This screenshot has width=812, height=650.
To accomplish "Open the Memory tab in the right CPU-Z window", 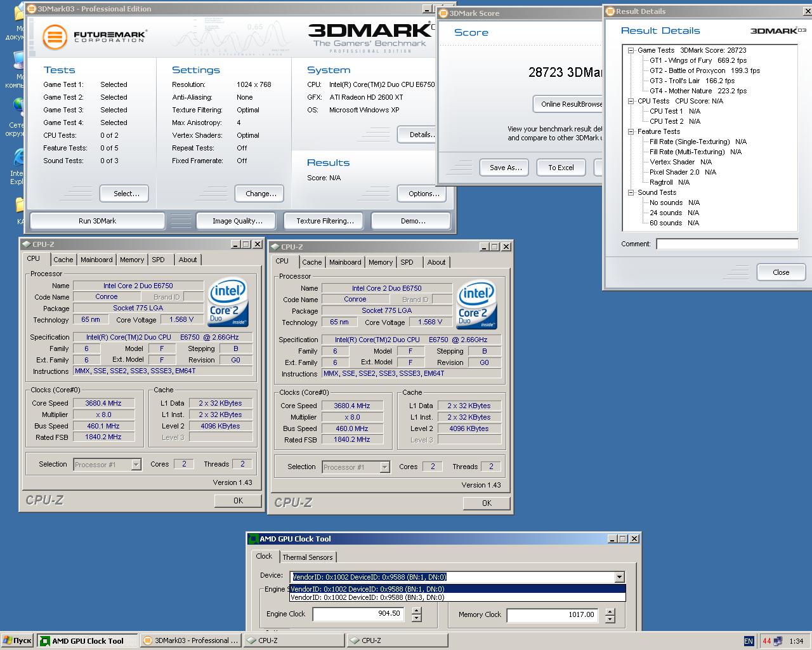I will coord(381,262).
